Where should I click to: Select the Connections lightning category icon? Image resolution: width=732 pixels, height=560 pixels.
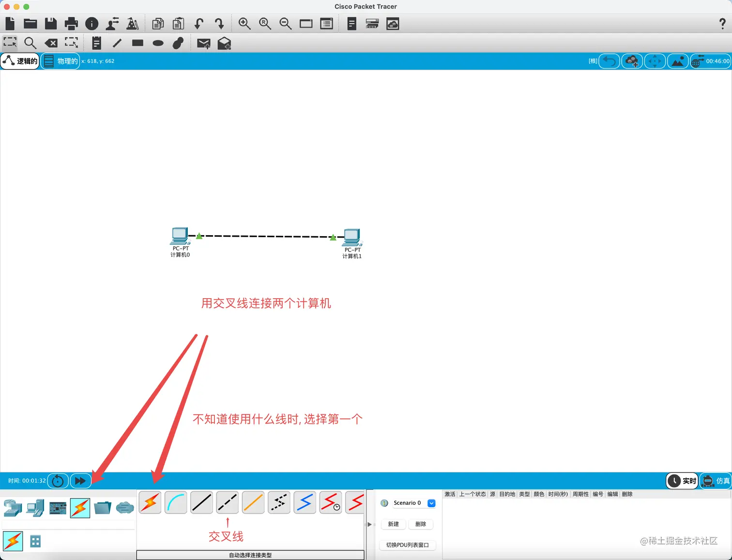click(80, 508)
